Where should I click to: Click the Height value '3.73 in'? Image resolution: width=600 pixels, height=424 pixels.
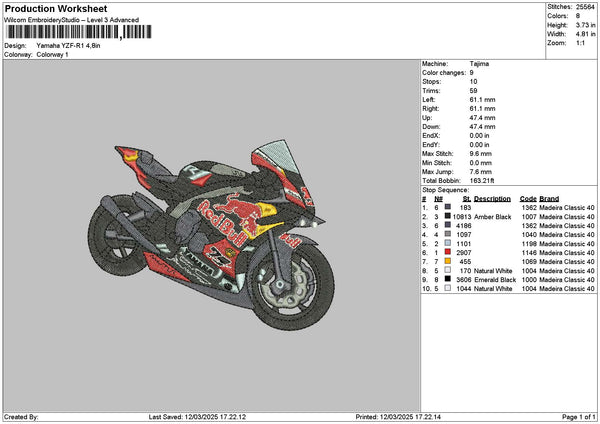585,25
